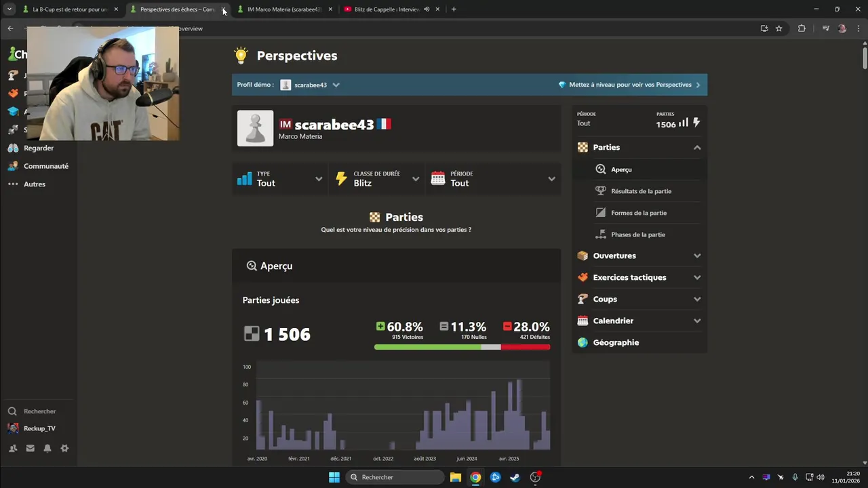
Task: Open the Communauté sidebar entry
Action: 37,166
